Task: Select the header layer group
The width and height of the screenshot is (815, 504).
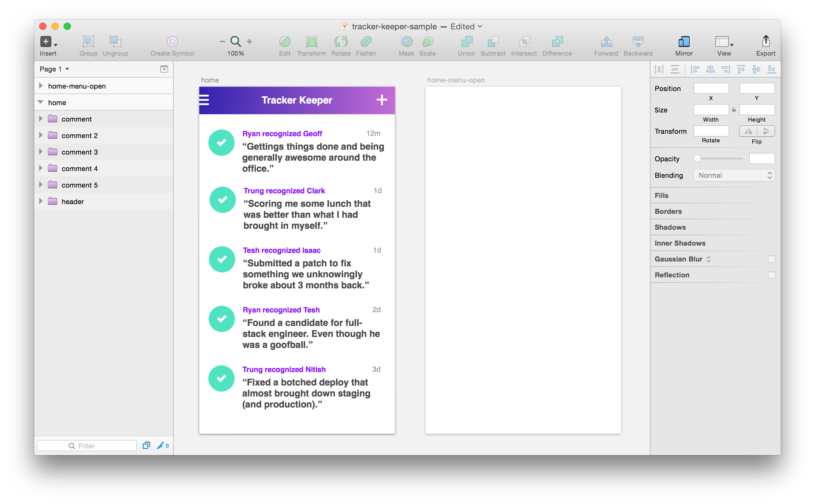Action: [x=72, y=201]
